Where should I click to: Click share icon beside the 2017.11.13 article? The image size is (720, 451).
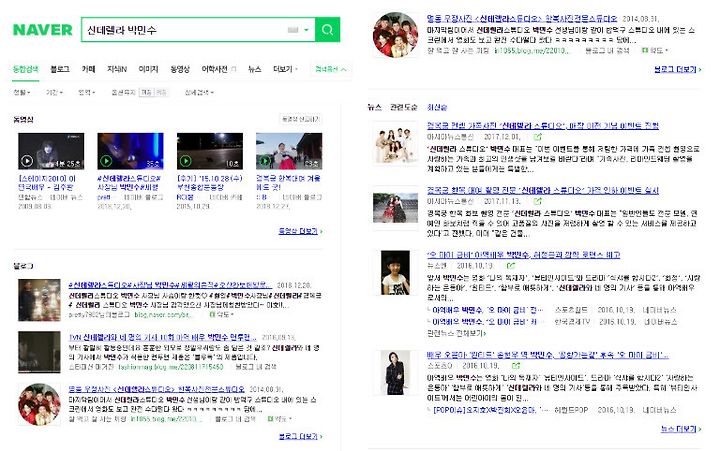click(x=538, y=201)
